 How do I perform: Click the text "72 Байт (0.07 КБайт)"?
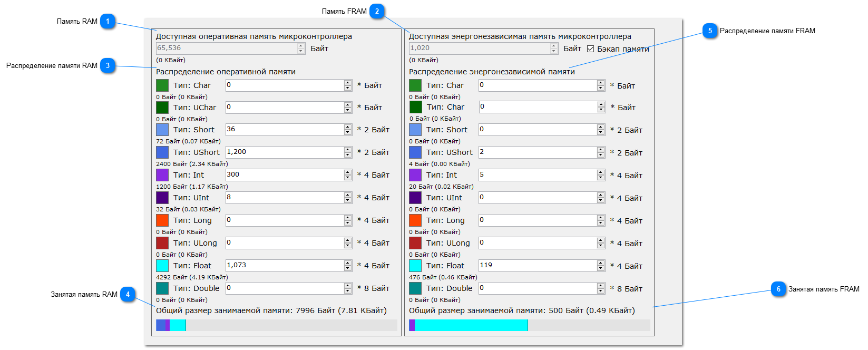tap(188, 141)
